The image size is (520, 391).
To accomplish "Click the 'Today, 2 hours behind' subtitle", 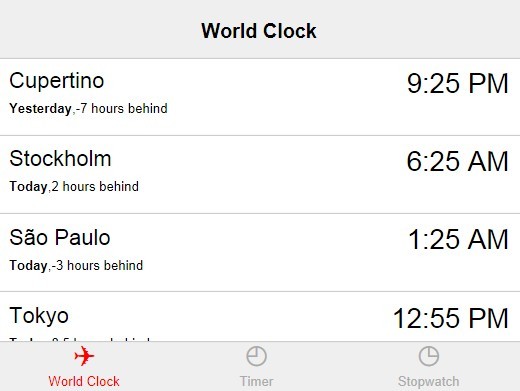I will click(x=74, y=186).
